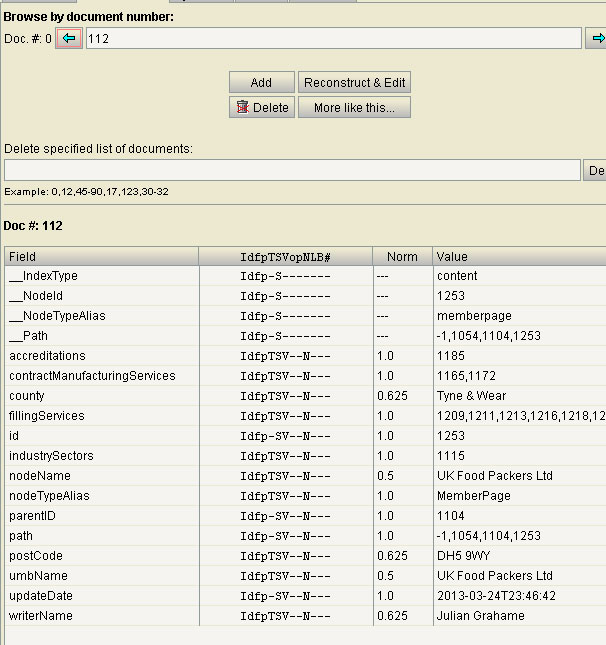The width and height of the screenshot is (606, 645).
Task: Select the updateDate field name
Action: (x=41, y=596)
